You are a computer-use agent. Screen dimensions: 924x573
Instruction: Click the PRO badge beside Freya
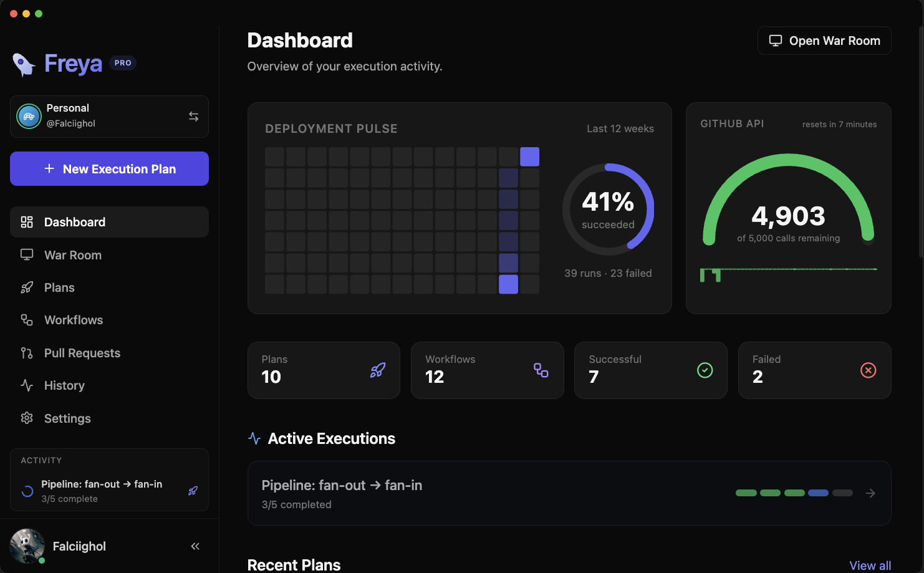click(123, 63)
